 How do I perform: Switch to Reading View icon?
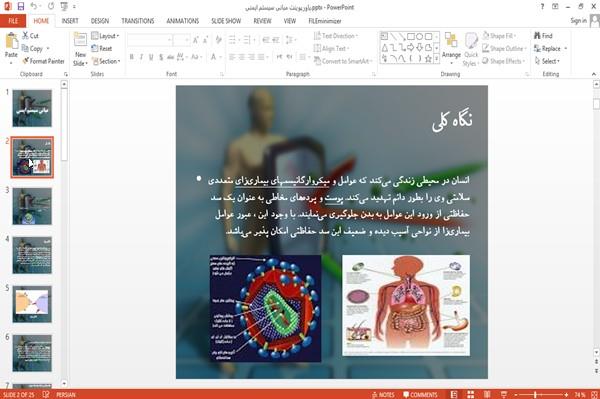coord(487,395)
